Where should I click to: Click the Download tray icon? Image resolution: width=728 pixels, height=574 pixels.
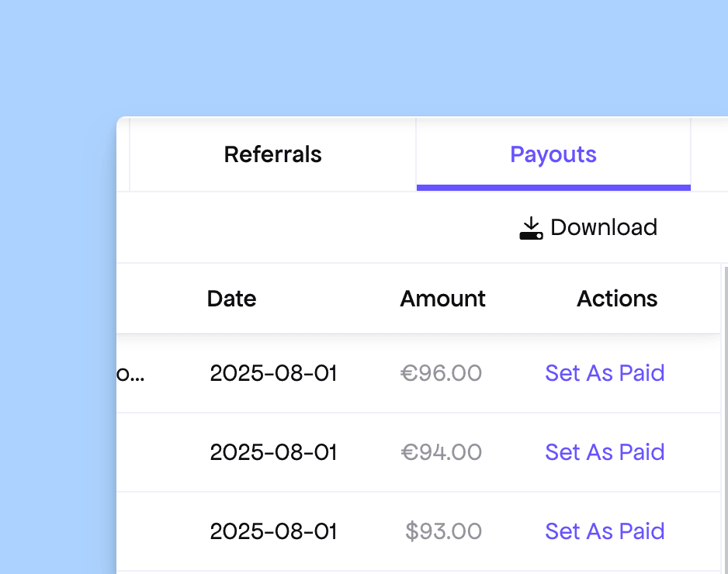pos(531,228)
